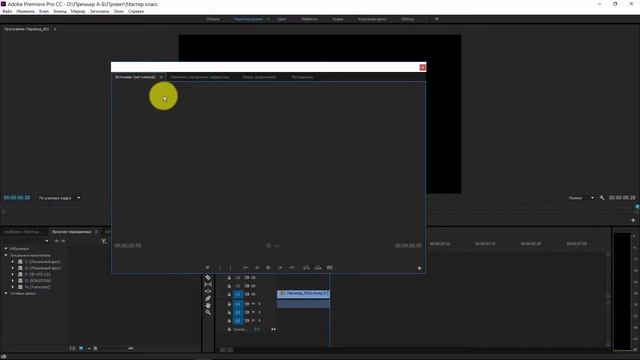Step forward one frame in Source monitor
640x360 pixels.
pos(280,268)
